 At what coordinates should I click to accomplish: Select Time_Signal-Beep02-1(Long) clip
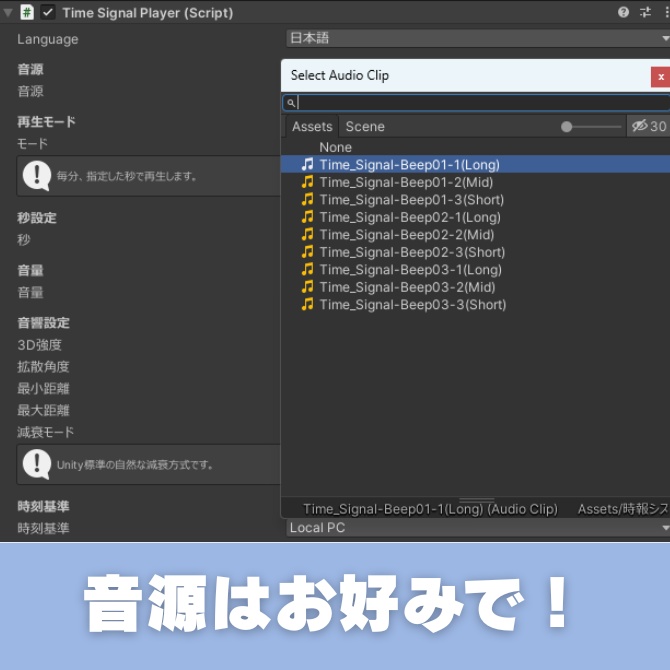(x=475, y=217)
